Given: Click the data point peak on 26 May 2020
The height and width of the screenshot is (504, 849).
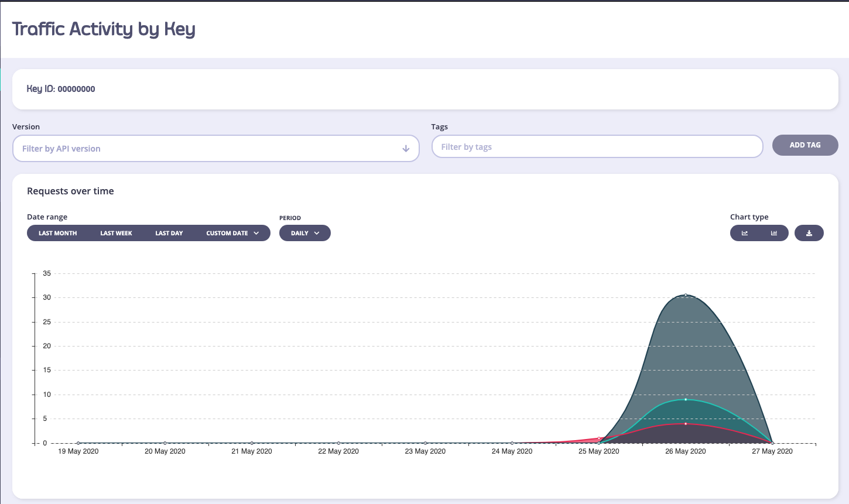Looking at the screenshot, I should pyautogui.click(x=686, y=295).
